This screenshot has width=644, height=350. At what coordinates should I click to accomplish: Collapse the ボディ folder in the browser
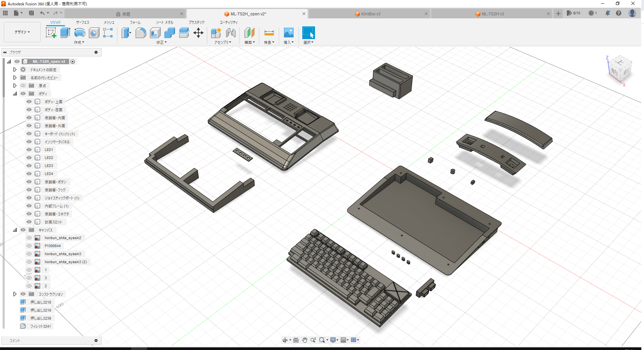pyautogui.click(x=15, y=94)
